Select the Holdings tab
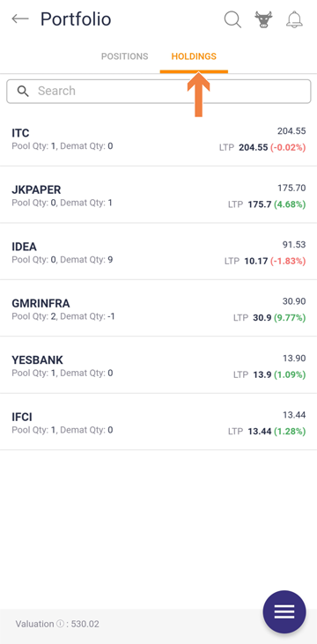The width and height of the screenshot is (317, 644). (x=194, y=56)
